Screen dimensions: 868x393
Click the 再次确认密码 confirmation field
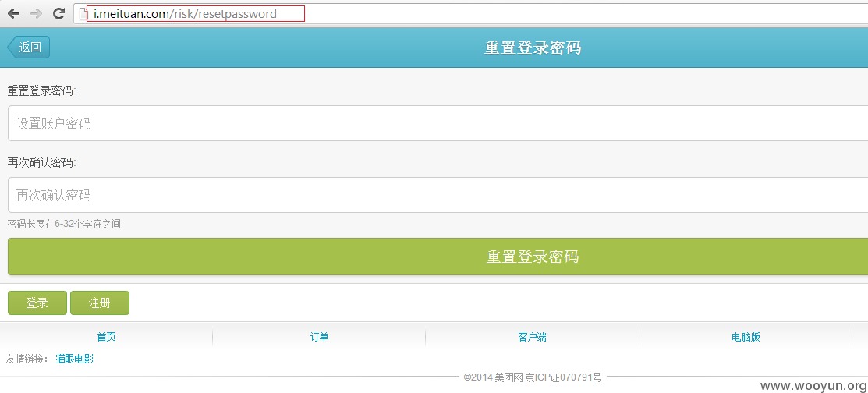tap(438, 195)
